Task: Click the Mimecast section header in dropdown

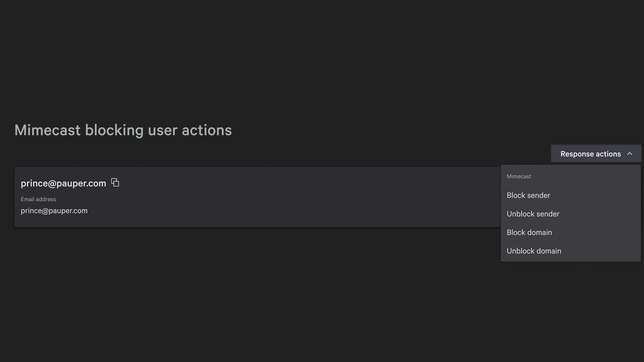Action: [x=519, y=176]
